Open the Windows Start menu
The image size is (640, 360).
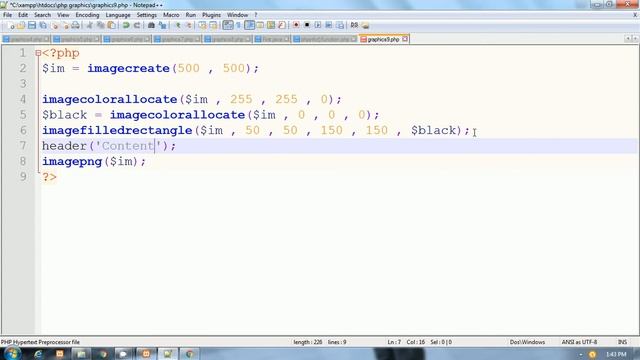(x=12, y=353)
